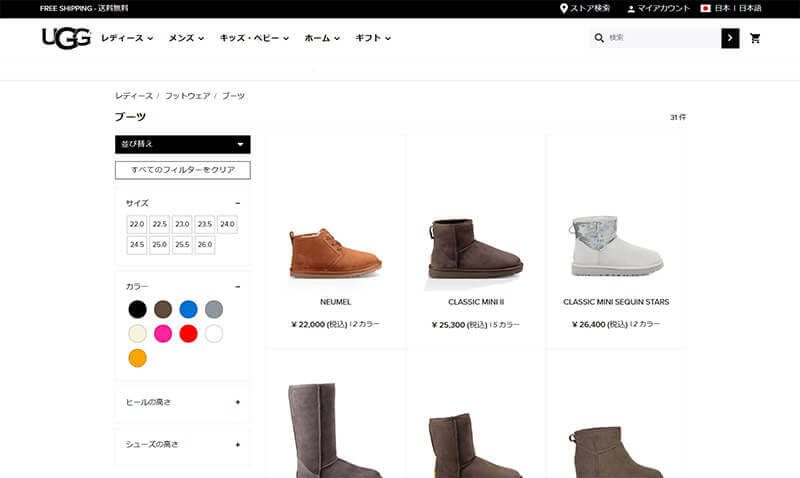Collapse the サイズ filter section
800x478 pixels.
tap(237, 203)
